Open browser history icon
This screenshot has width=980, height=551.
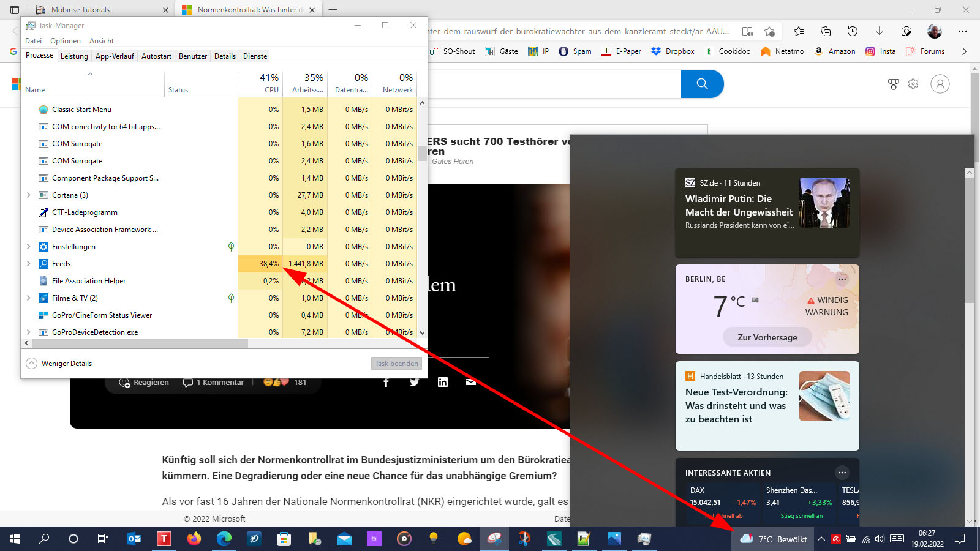(852, 31)
